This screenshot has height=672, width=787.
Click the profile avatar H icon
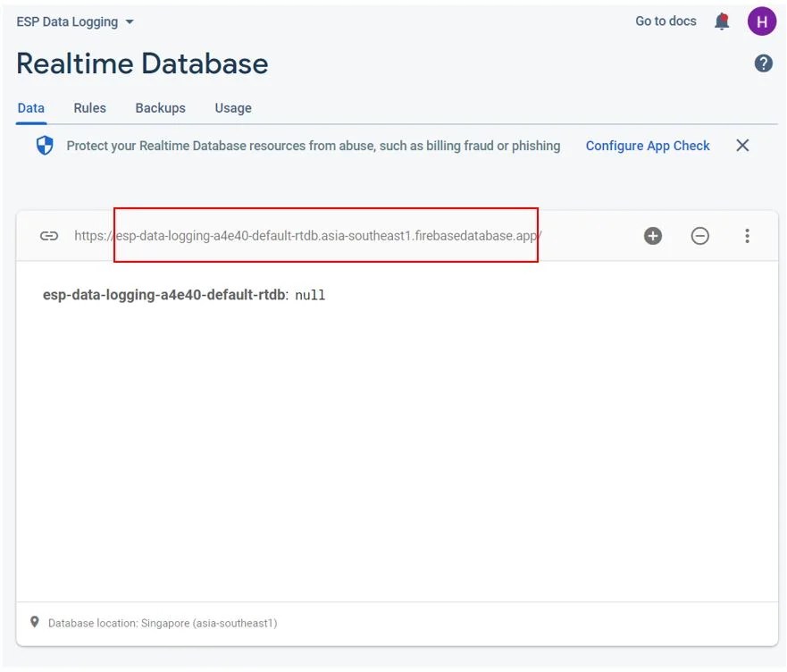762,21
